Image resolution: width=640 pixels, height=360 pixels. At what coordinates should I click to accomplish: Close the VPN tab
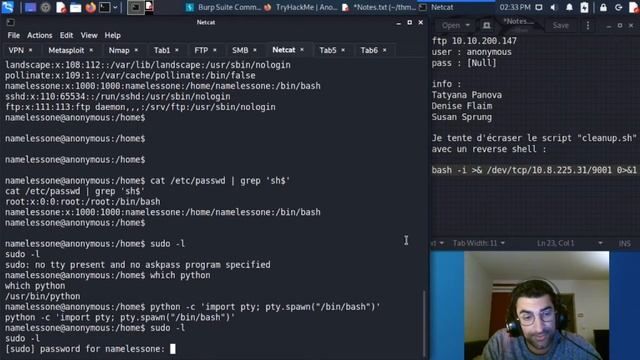click(x=30, y=50)
